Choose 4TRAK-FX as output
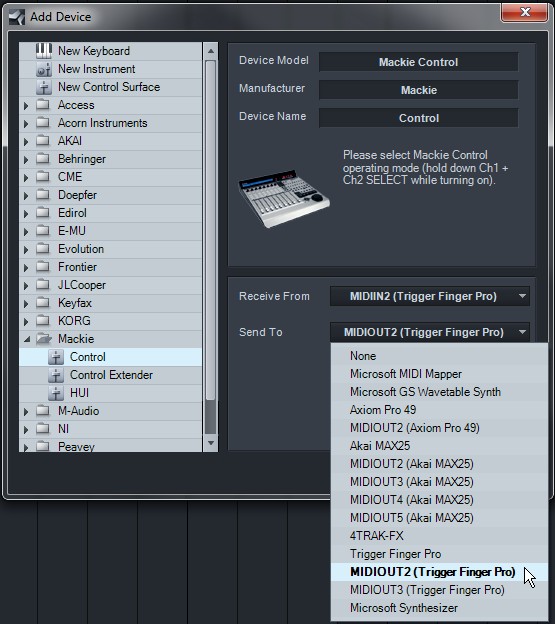 click(x=439, y=536)
